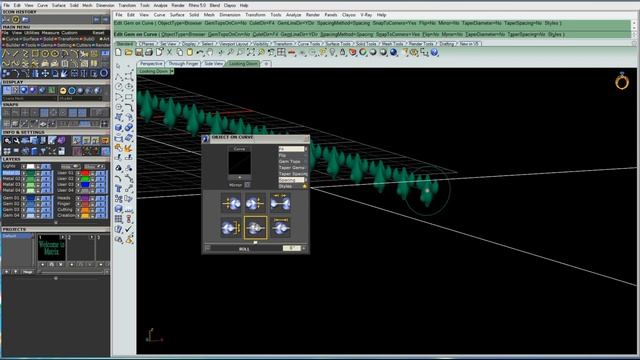Click Reset in Matrix main menu

click(x=98, y=33)
